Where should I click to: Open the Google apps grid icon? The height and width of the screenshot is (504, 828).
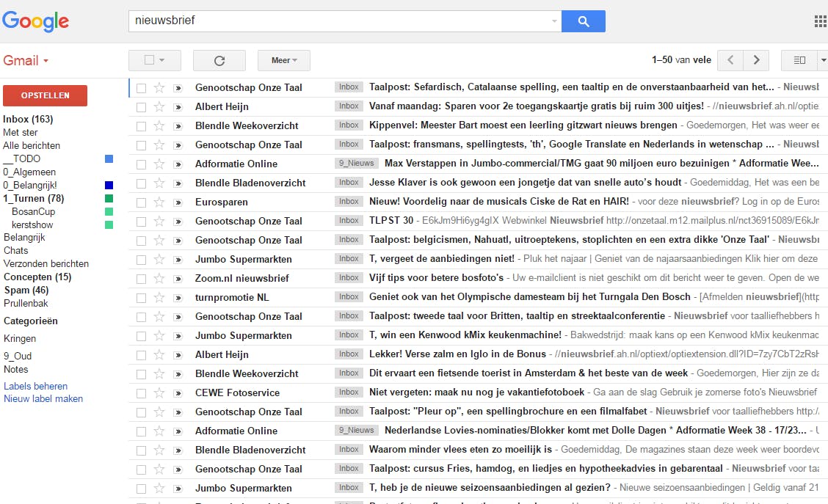point(821,21)
